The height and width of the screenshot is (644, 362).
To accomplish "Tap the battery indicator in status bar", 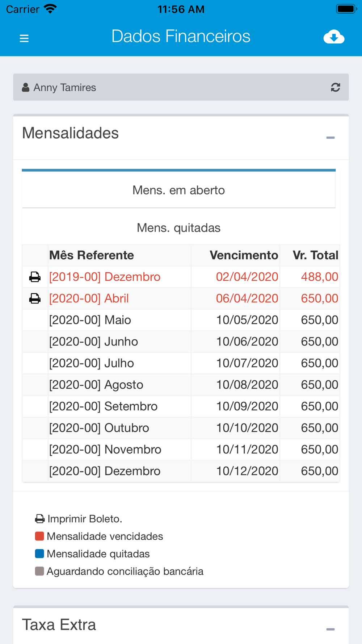I will 346,9.
